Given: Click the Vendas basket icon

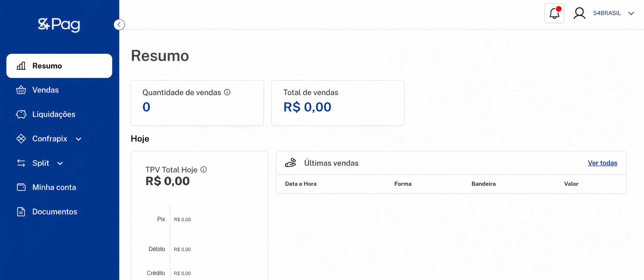Looking at the screenshot, I should [x=21, y=90].
